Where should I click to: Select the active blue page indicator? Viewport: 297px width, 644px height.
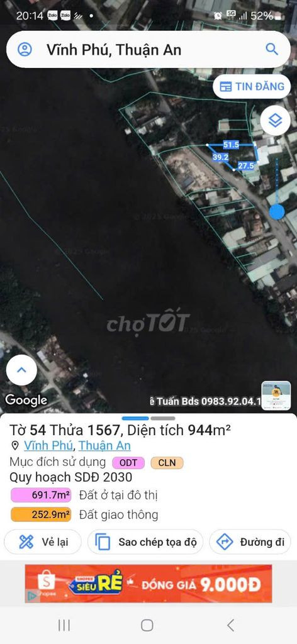click(x=135, y=418)
